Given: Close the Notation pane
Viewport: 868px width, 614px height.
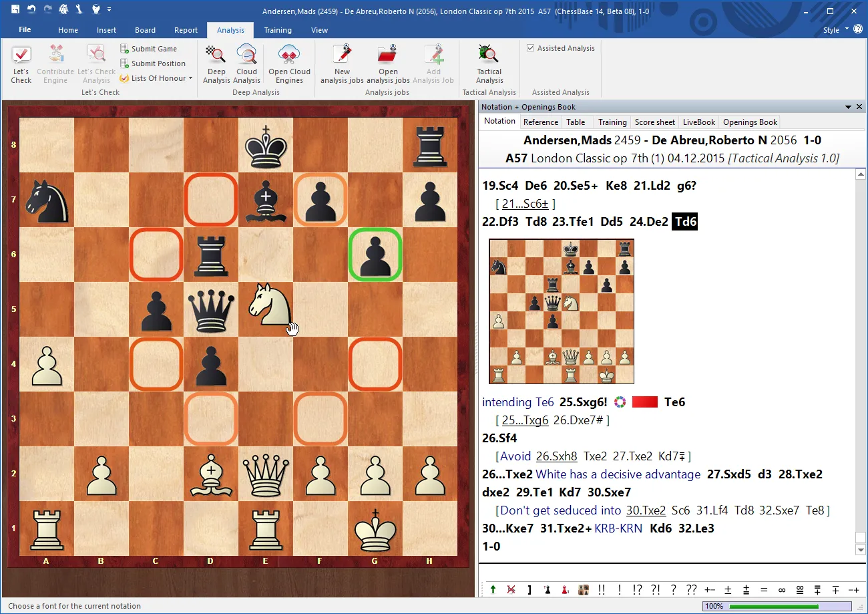Looking at the screenshot, I should tap(859, 107).
